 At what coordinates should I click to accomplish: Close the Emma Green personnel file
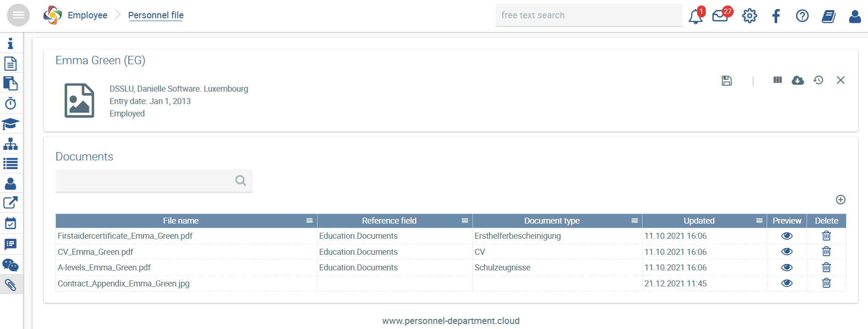841,80
